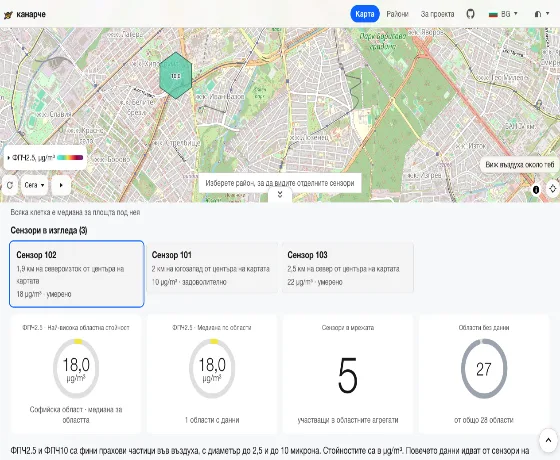Image resolution: width=560 pixels, height=460 pixels.
Task: Open the BG language dropdown
Action: (x=503, y=14)
